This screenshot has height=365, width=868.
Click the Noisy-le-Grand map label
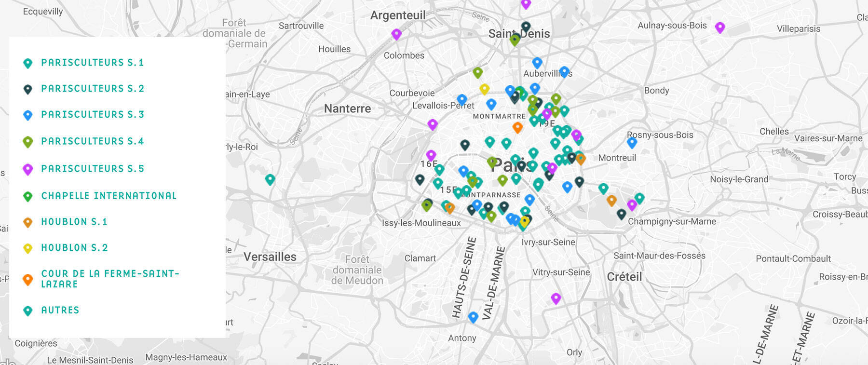739,179
